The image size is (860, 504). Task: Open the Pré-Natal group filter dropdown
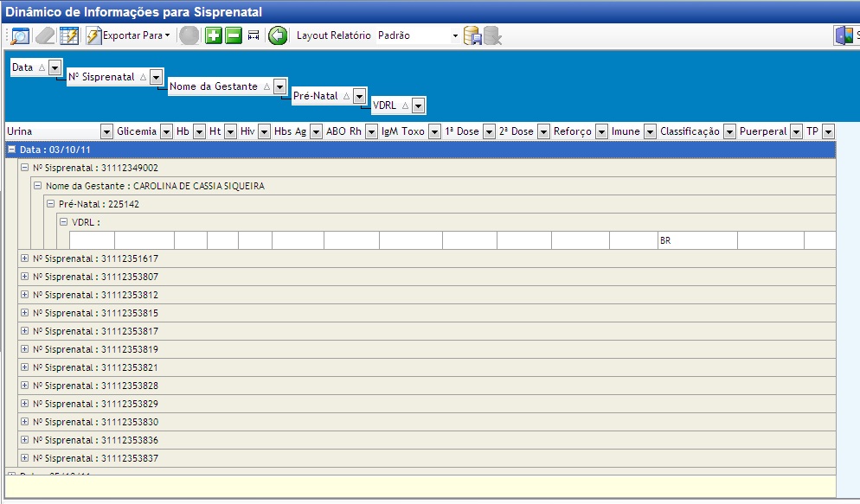pyautogui.click(x=359, y=97)
